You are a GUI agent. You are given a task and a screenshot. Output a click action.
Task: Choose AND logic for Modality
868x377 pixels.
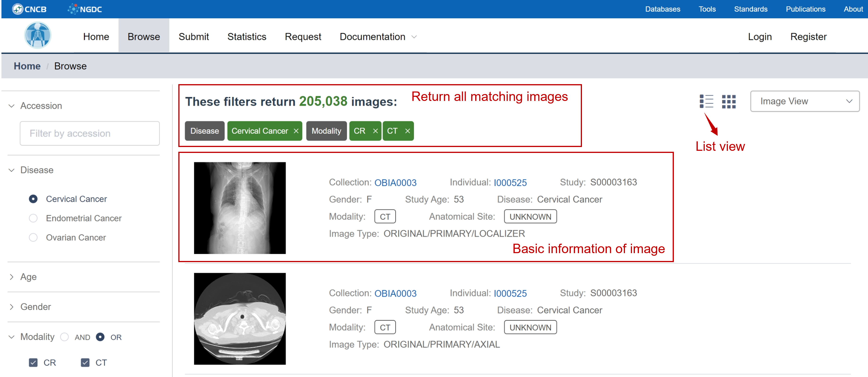(x=64, y=337)
